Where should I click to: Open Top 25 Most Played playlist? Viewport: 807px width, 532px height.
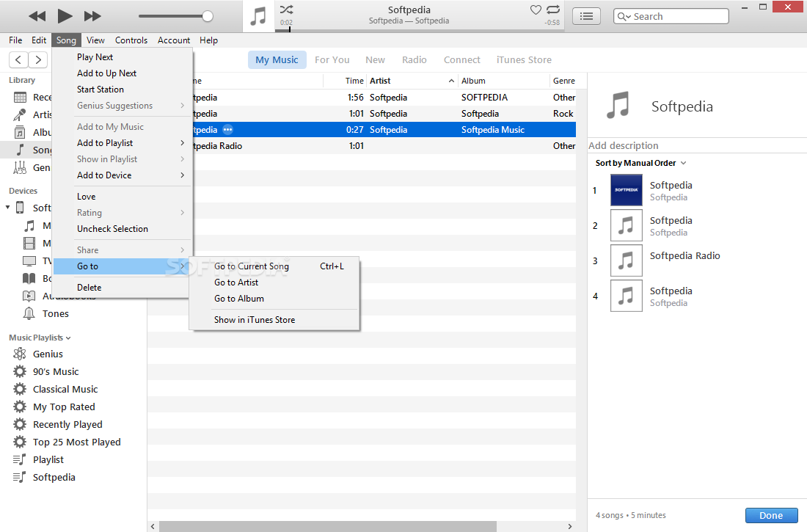[x=77, y=442]
